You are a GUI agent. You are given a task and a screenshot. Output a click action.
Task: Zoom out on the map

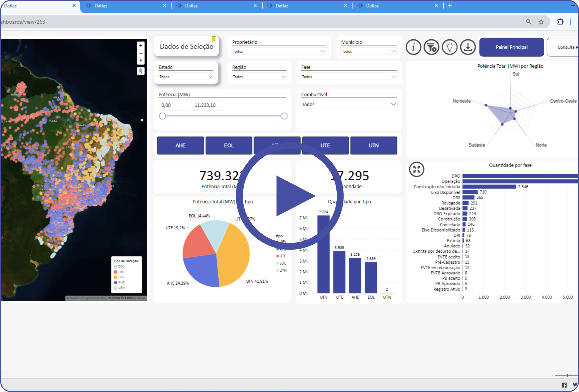pyautogui.click(x=141, y=53)
